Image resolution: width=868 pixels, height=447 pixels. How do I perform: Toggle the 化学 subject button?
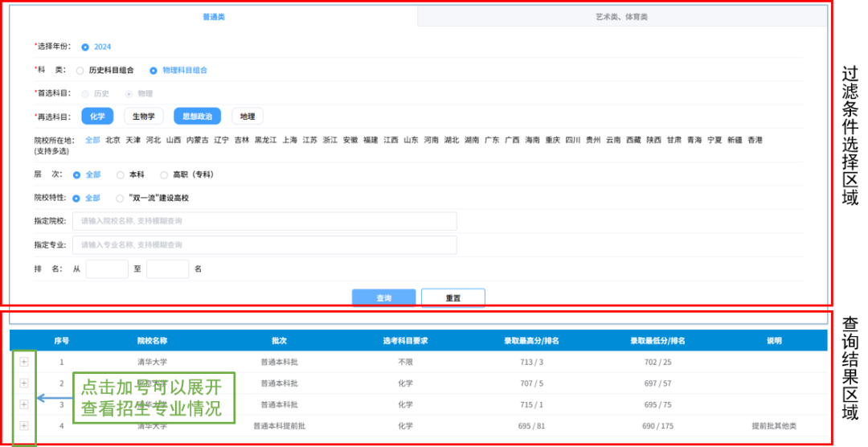point(97,117)
